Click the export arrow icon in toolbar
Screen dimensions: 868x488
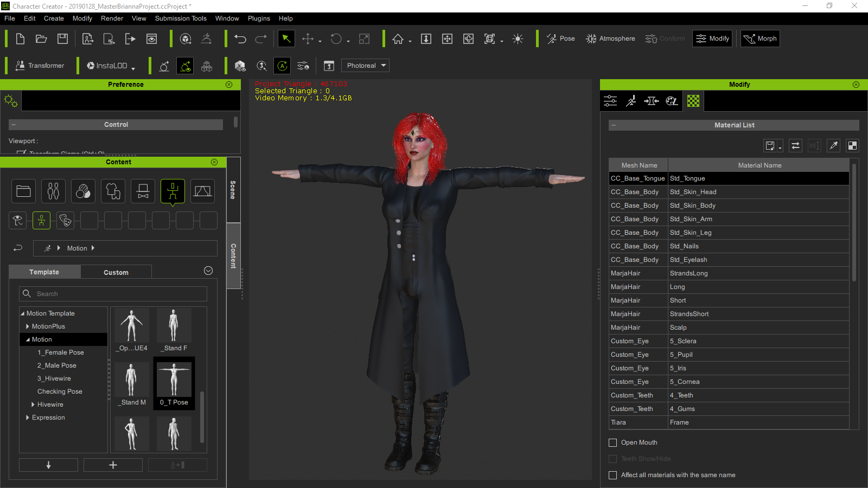coord(130,38)
